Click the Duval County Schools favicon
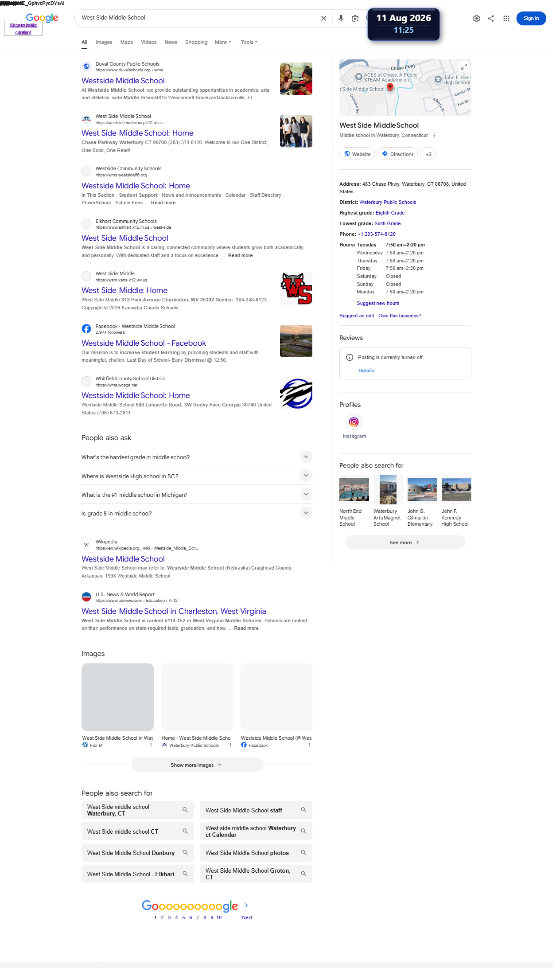This screenshot has width=560, height=968. point(86,66)
